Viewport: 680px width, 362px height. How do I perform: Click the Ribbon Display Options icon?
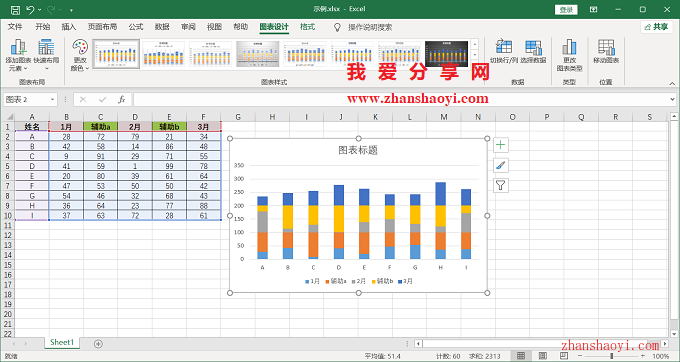pyautogui.click(x=594, y=10)
